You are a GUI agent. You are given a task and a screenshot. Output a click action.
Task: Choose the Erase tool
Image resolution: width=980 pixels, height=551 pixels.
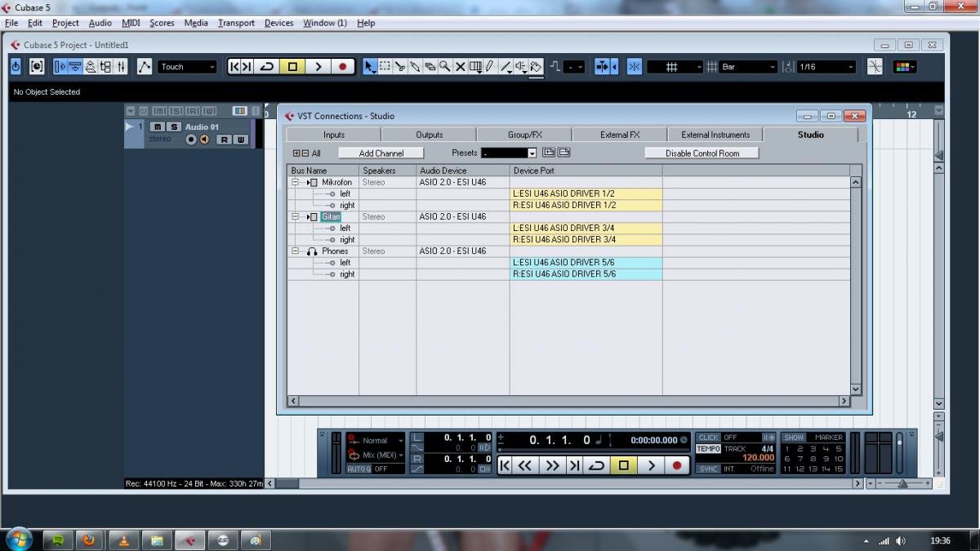click(430, 67)
